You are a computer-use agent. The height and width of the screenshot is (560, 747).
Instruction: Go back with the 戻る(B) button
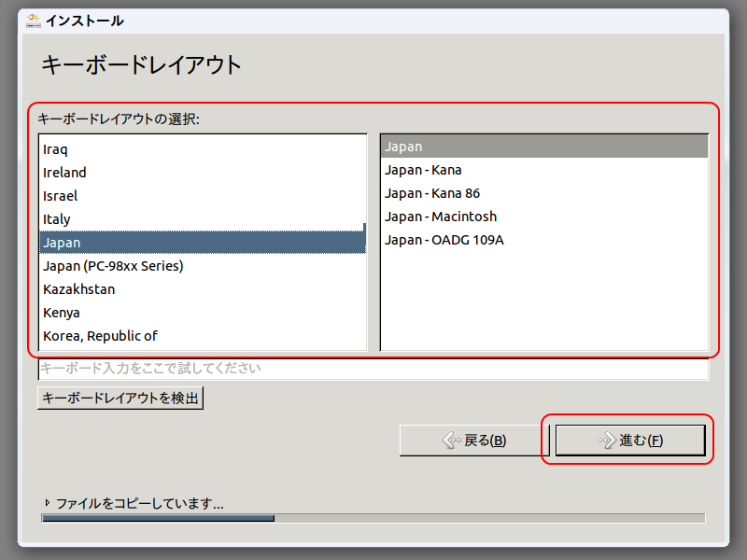tap(474, 441)
